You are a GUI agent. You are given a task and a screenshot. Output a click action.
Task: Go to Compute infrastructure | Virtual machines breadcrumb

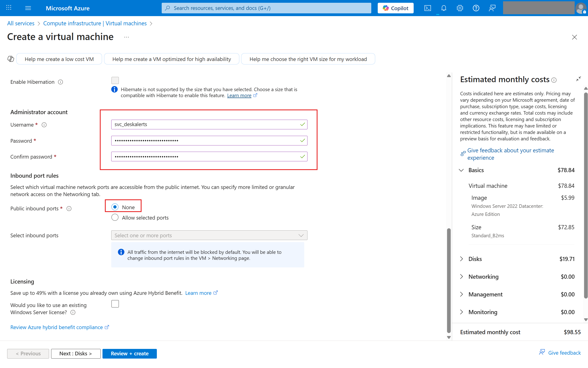pyautogui.click(x=95, y=23)
